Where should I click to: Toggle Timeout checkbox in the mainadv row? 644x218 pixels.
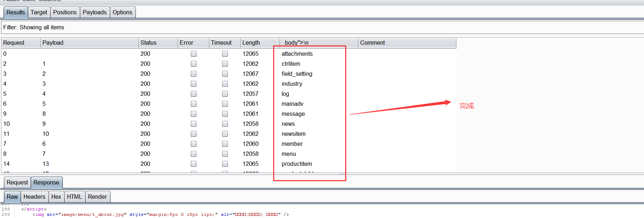225,104
